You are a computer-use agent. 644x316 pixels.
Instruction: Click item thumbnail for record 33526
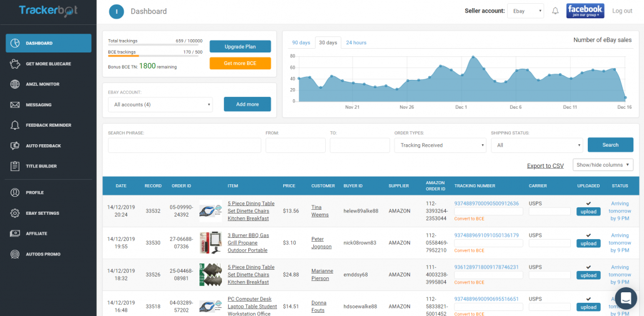[x=210, y=275]
